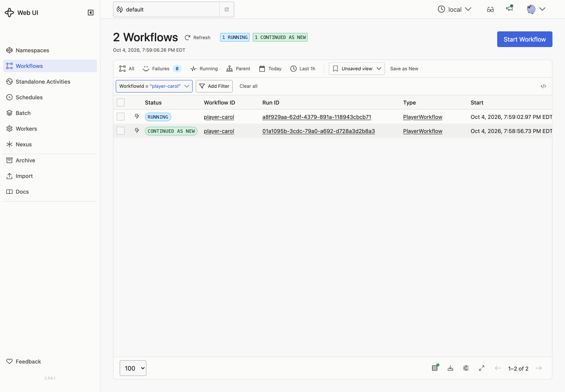
Task: Click the default namespace field
Action: pos(166,9)
